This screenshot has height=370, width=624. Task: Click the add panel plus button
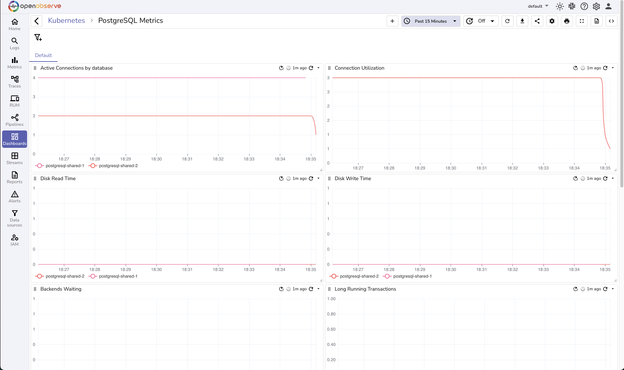(392, 21)
